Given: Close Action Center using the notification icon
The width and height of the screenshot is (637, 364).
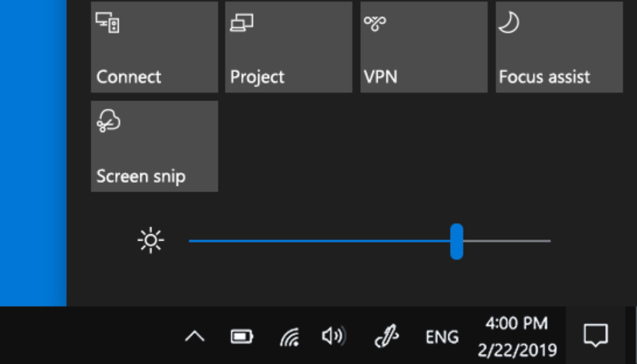Looking at the screenshot, I should coord(595,336).
